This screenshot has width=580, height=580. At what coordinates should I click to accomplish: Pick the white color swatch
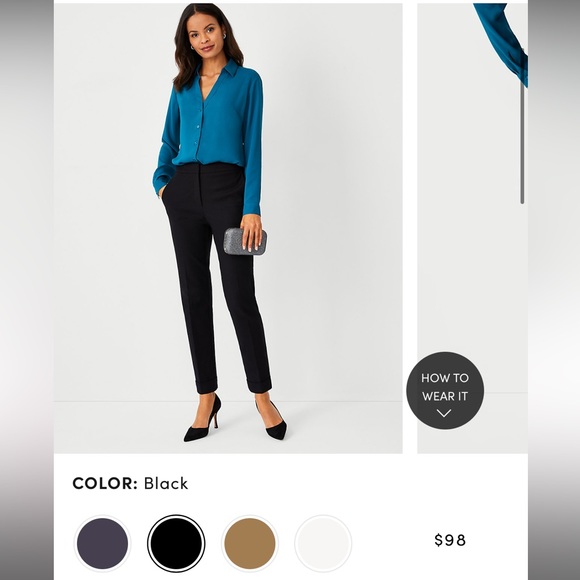click(323, 543)
